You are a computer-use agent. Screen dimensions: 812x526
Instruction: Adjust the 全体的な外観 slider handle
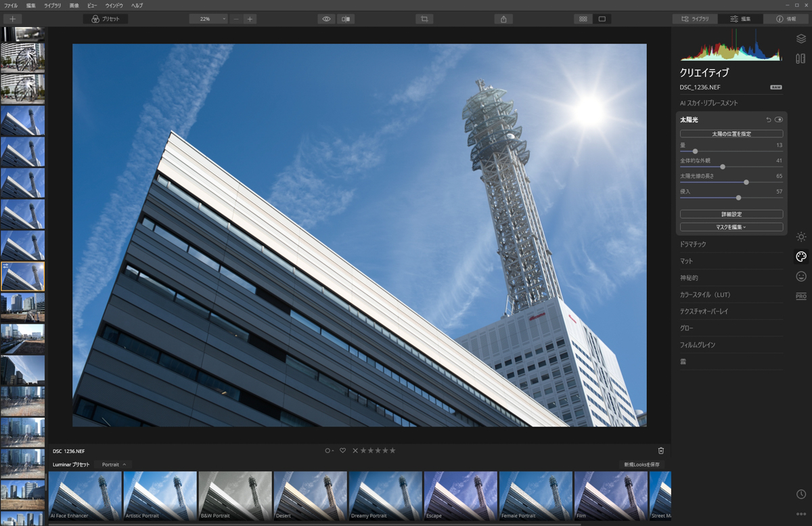[723, 167]
